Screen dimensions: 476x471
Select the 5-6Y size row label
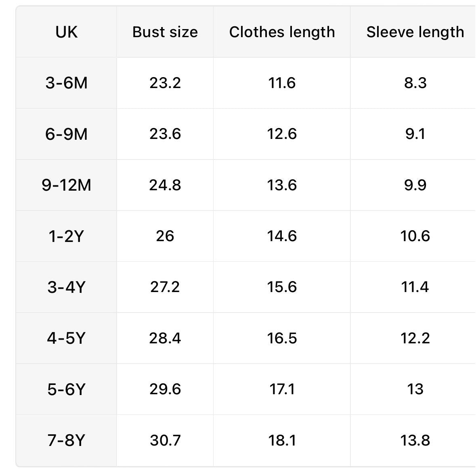click(66, 389)
